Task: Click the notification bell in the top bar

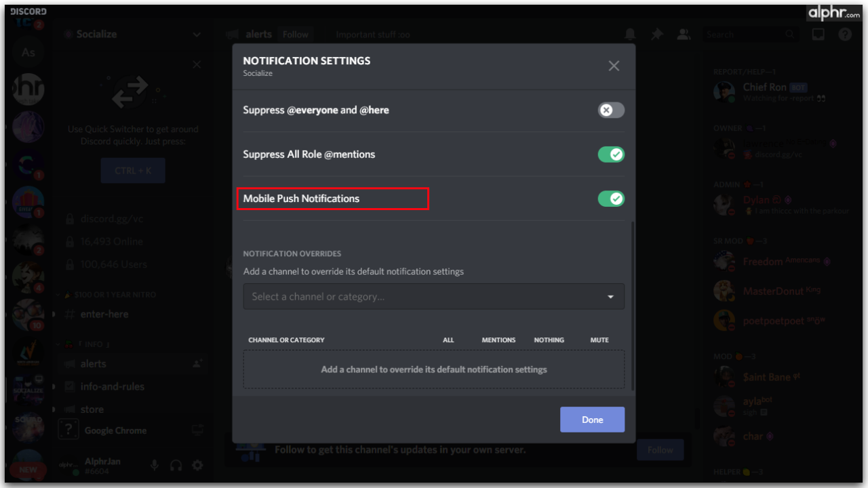Action: (629, 34)
